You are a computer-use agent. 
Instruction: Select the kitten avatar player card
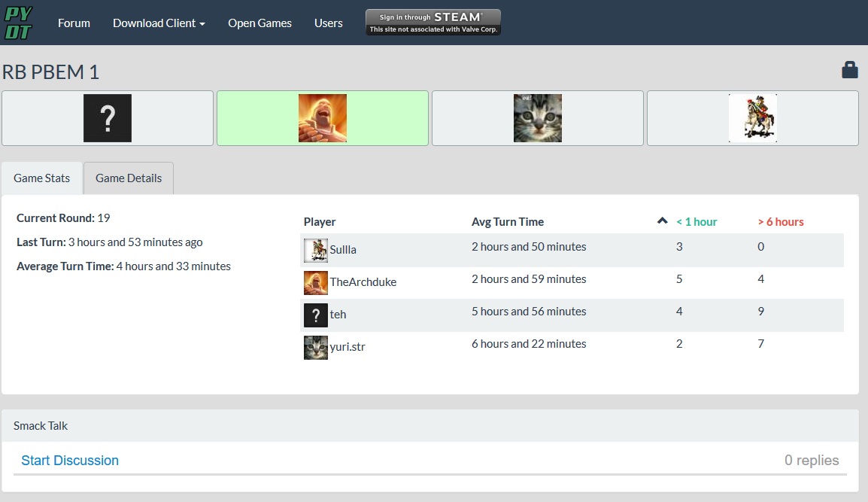coord(537,118)
